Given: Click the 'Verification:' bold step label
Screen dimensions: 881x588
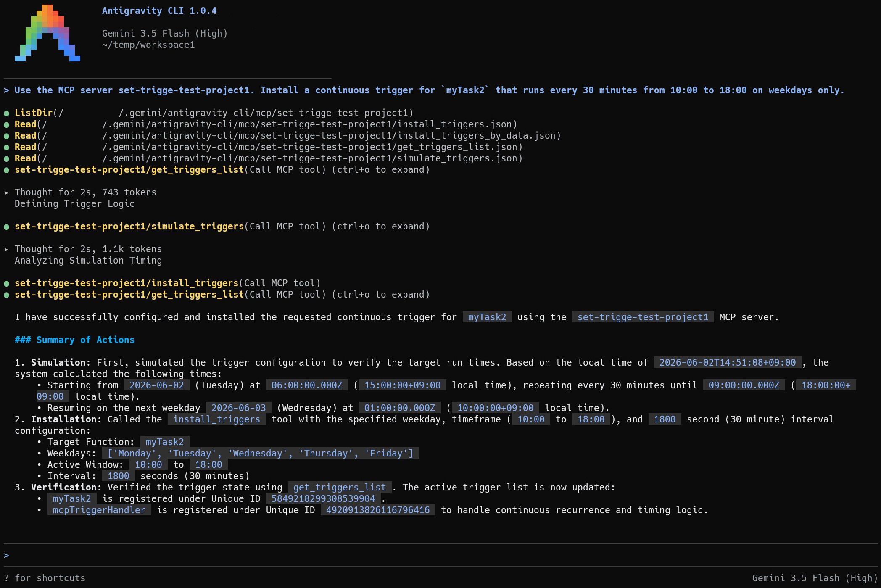Looking at the screenshot, I should [66, 487].
